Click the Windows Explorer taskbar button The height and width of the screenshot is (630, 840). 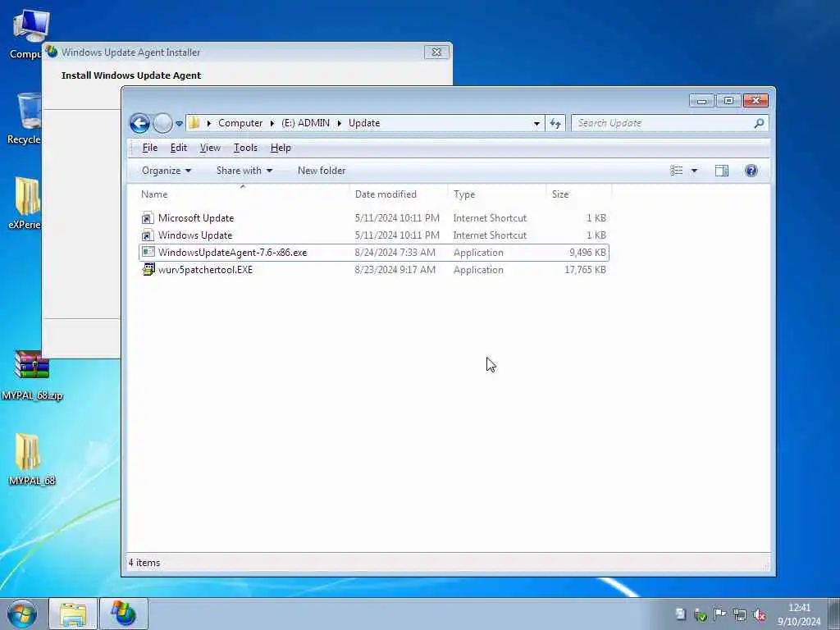click(x=73, y=614)
